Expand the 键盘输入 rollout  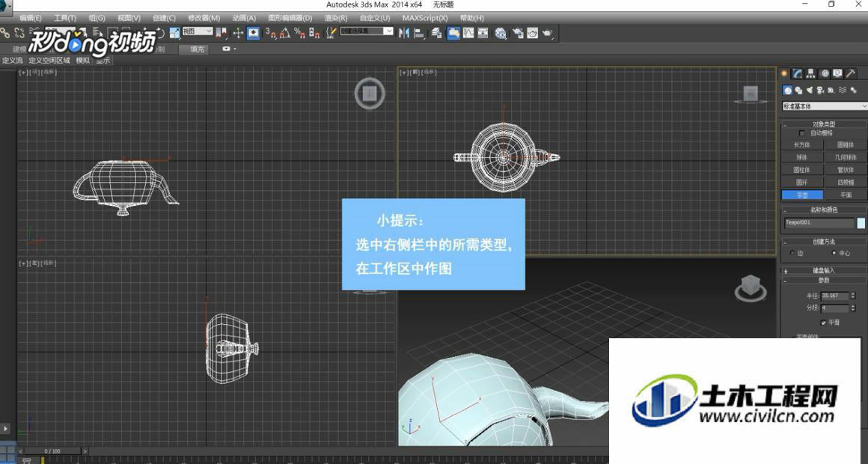(824, 271)
